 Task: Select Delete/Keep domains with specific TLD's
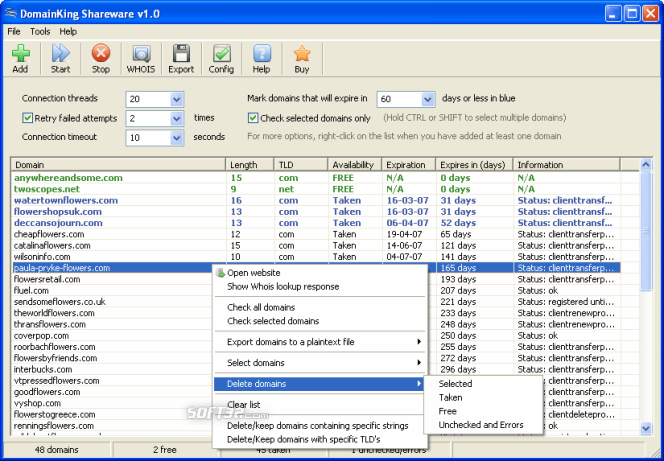(x=320, y=439)
